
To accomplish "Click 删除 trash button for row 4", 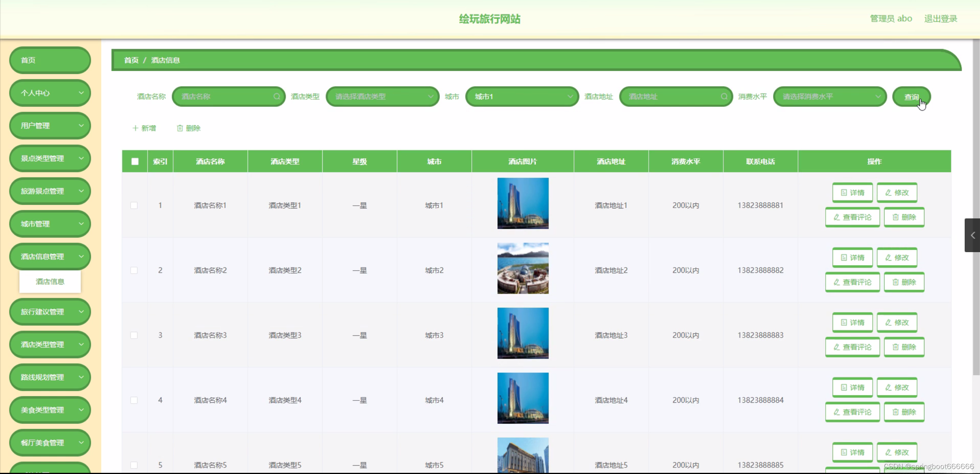I will pos(904,412).
